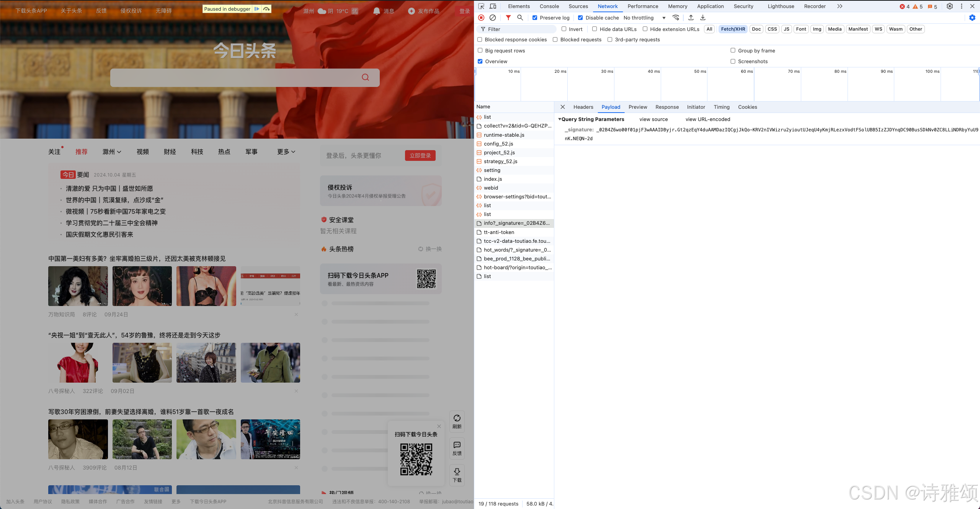Select the tt-anti-token request row

[x=499, y=232]
